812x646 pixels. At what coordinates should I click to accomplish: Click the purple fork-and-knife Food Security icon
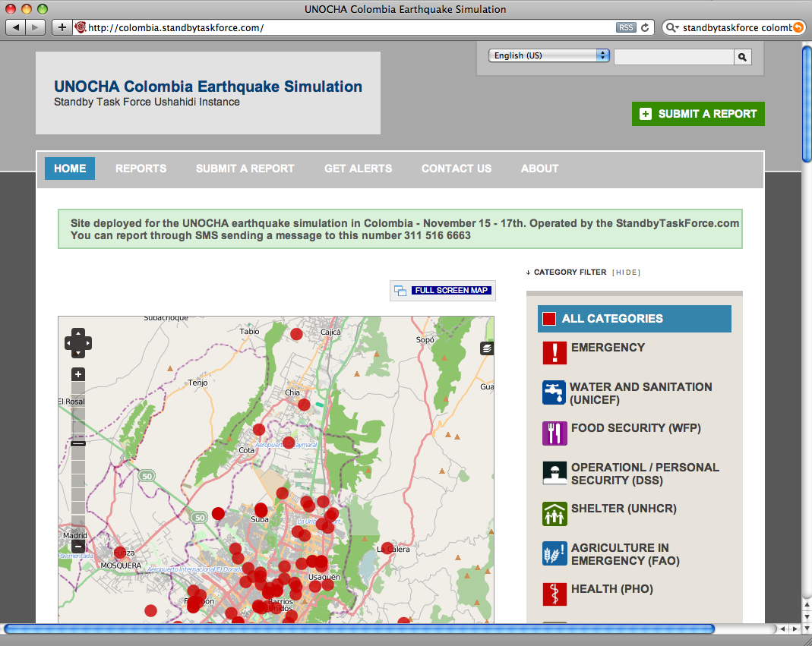click(x=554, y=433)
